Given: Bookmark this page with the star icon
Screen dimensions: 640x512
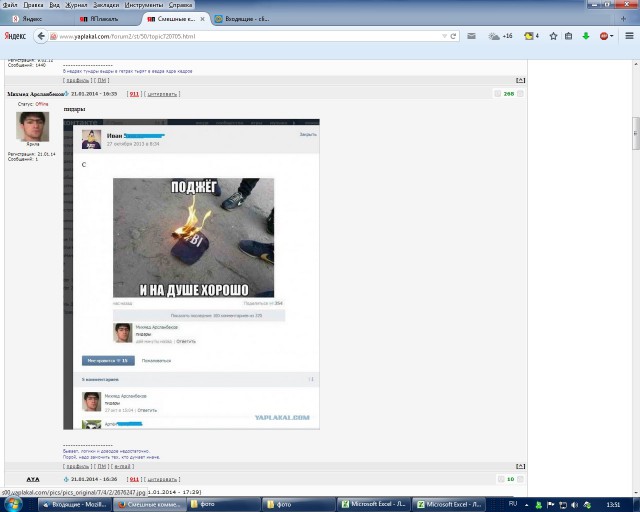Looking at the screenshot, I should coord(553,36).
